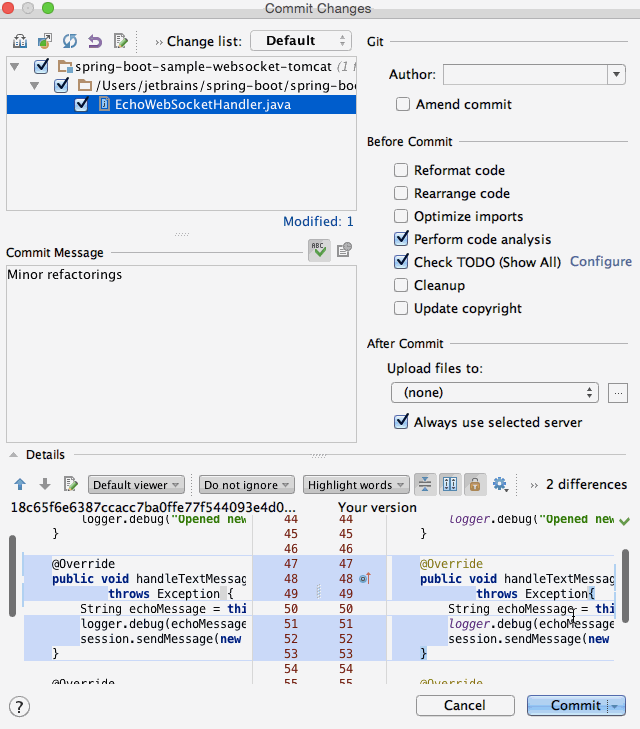Enable Update copyright checkbox
The height and width of the screenshot is (729, 640).
[x=401, y=308]
